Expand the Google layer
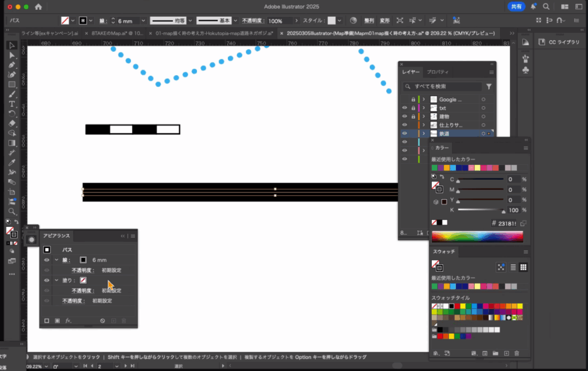The width and height of the screenshot is (588, 371). click(423, 100)
